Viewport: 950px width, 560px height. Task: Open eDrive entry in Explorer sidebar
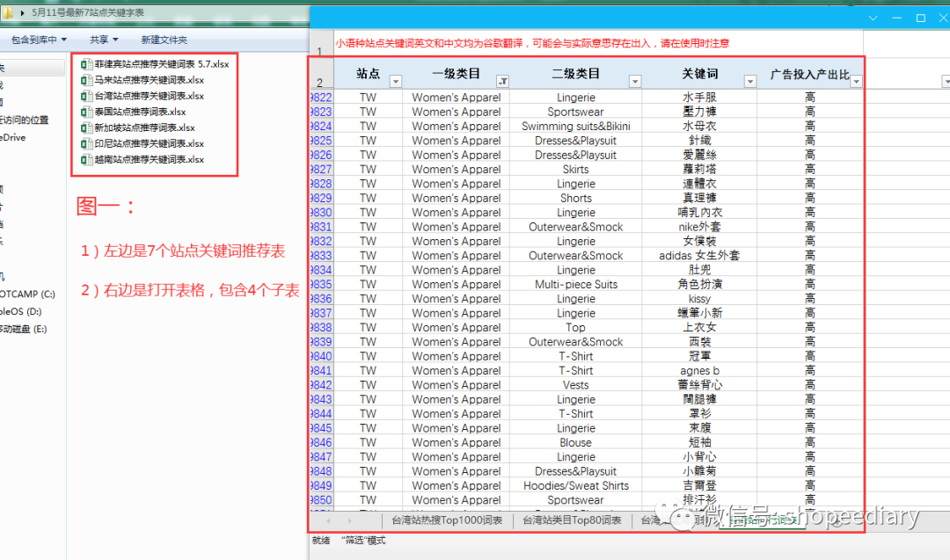(x=13, y=138)
